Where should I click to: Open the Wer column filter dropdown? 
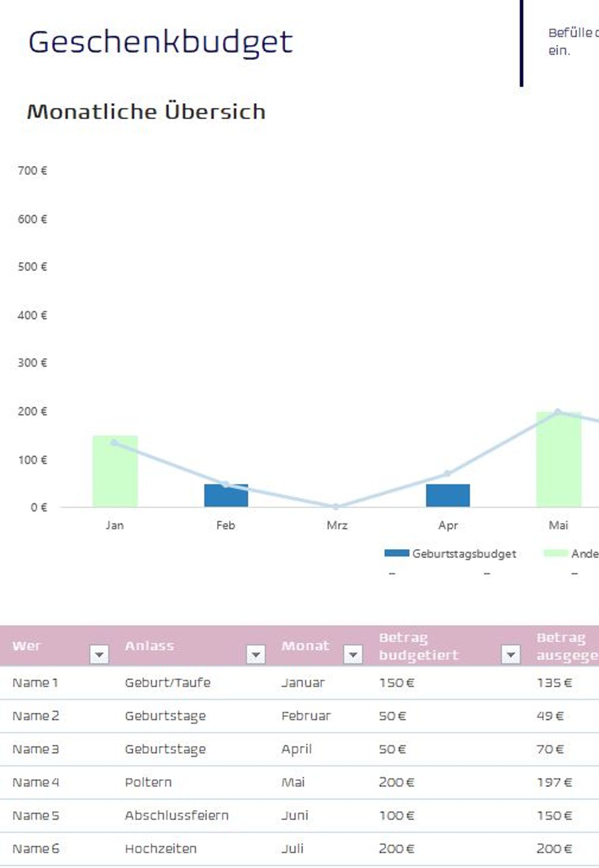tap(99, 654)
